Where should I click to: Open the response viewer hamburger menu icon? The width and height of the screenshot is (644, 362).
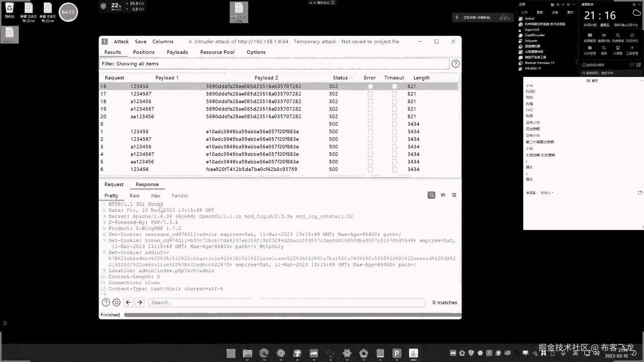coord(454,195)
